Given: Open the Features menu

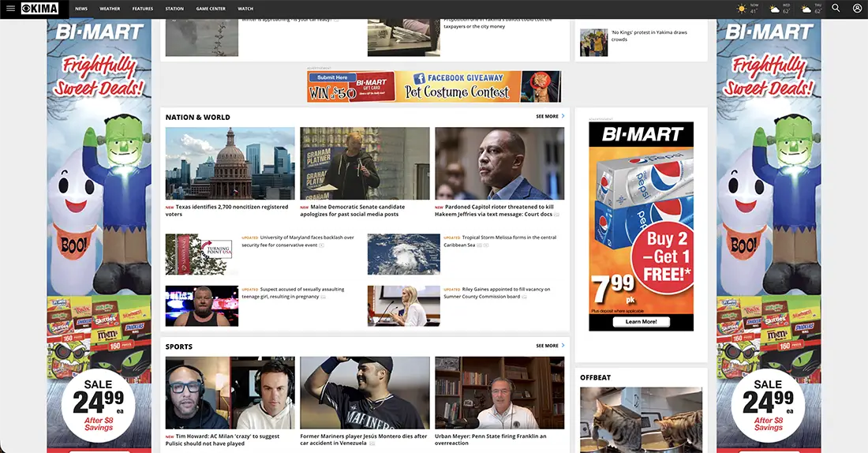Looking at the screenshot, I should point(142,9).
